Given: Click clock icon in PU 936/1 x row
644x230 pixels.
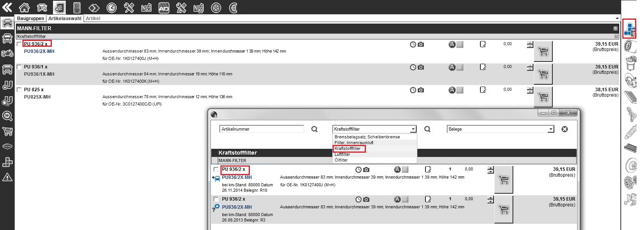Looking at the screenshot, I should tap(413, 67).
